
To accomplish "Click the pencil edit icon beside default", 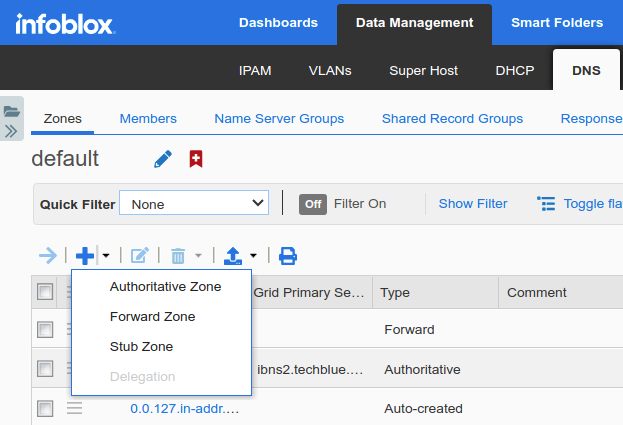I will tap(163, 159).
